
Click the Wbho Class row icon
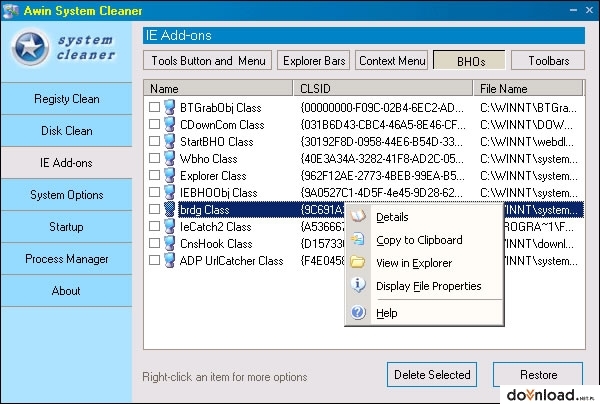pos(170,158)
